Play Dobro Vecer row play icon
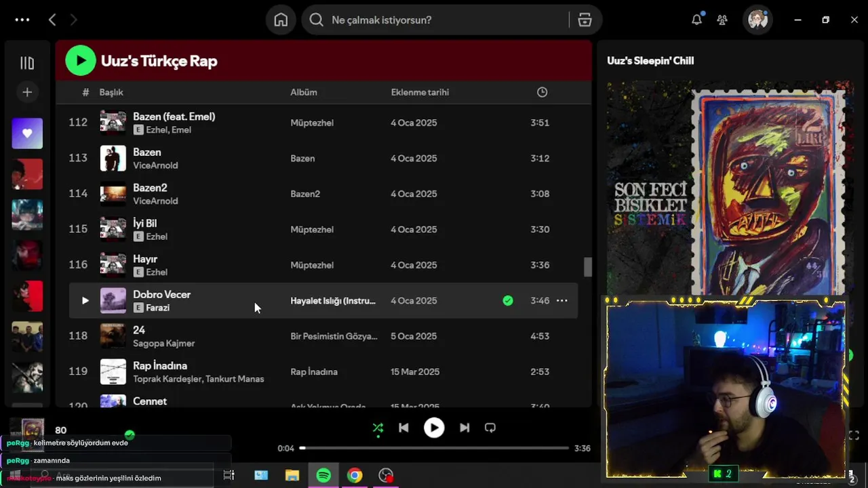 (x=85, y=300)
